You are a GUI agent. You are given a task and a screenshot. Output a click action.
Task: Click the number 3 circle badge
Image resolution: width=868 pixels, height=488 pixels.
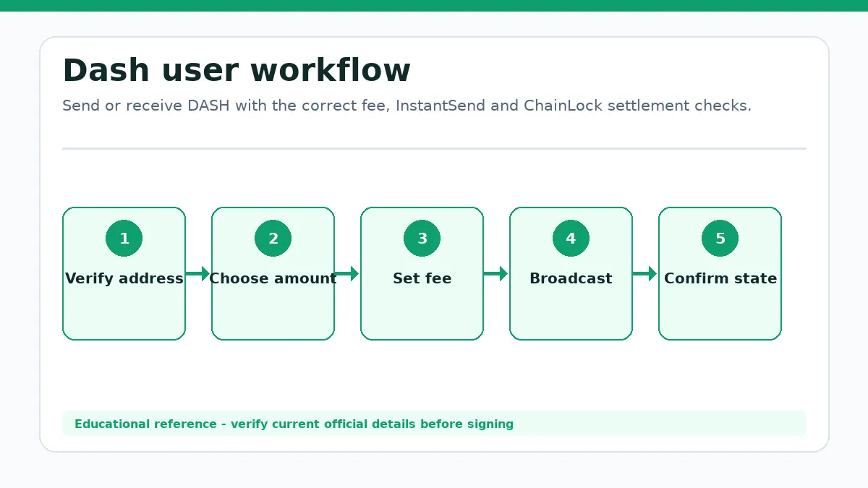pos(422,239)
